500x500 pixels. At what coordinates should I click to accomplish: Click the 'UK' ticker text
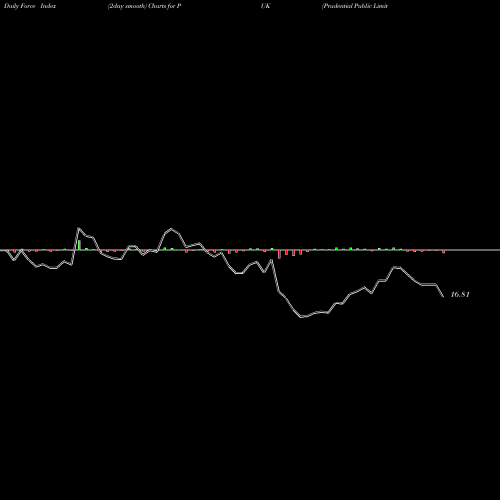coord(265,6)
